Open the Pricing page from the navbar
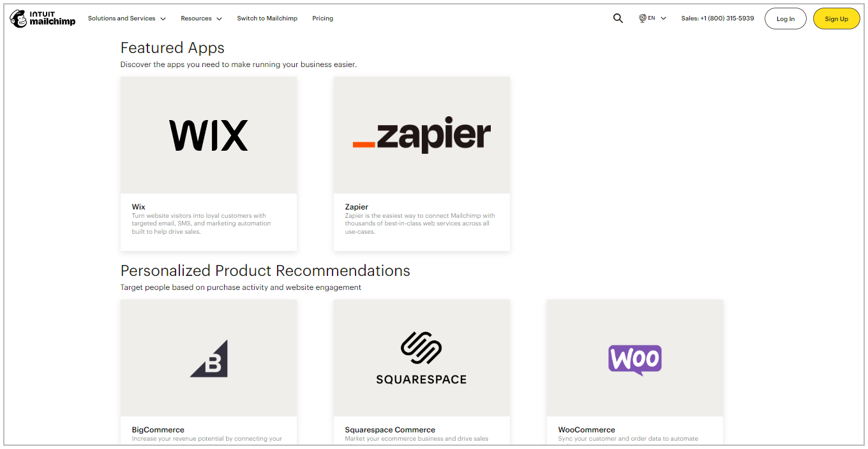 coord(322,19)
